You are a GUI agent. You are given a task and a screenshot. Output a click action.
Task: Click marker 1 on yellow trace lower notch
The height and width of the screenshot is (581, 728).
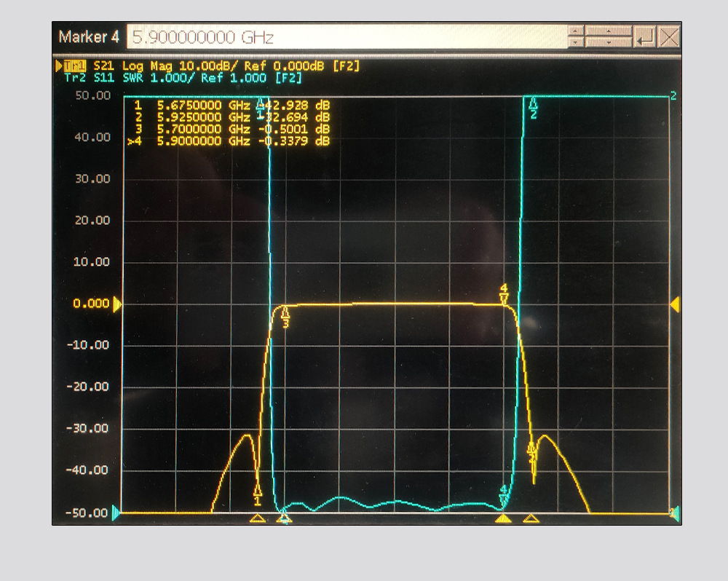coord(258,495)
